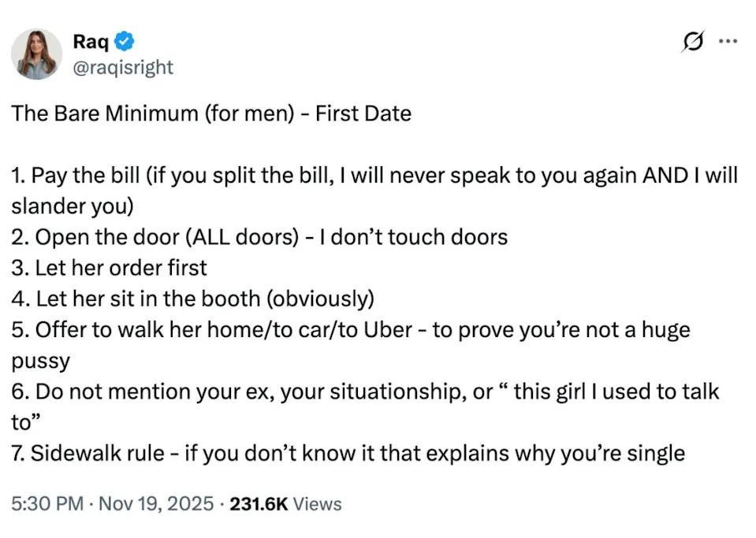The image size is (756, 538).
Task: Click the "slander you)" text line
Action: [x=73, y=206]
